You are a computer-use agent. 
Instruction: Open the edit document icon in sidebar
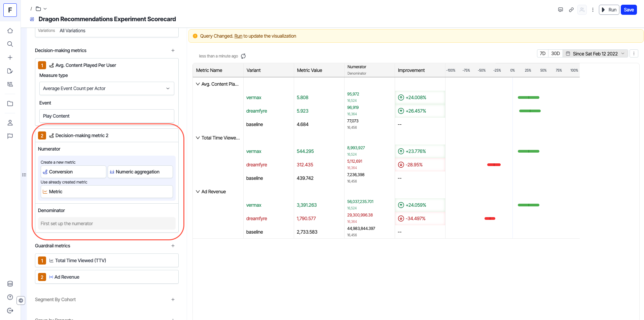tap(10, 71)
